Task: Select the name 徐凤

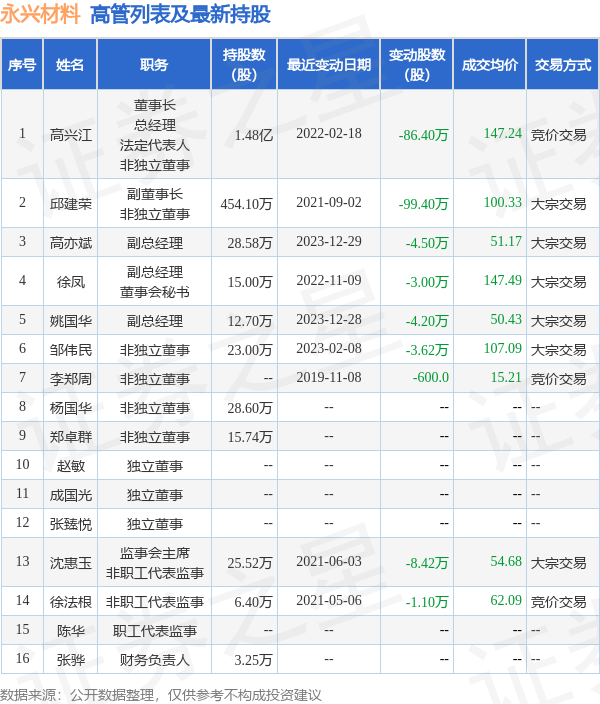Action: [x=71, y=282]
